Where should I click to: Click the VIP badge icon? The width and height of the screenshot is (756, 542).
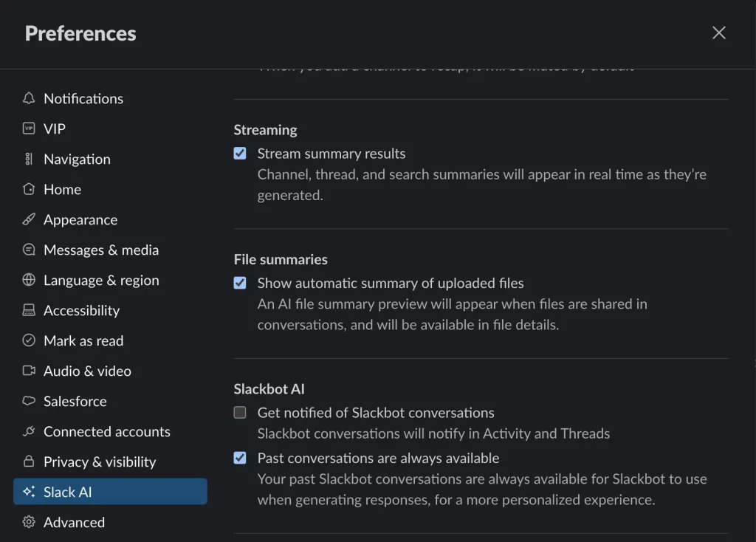pyautogui.click(x=29, y=128)
